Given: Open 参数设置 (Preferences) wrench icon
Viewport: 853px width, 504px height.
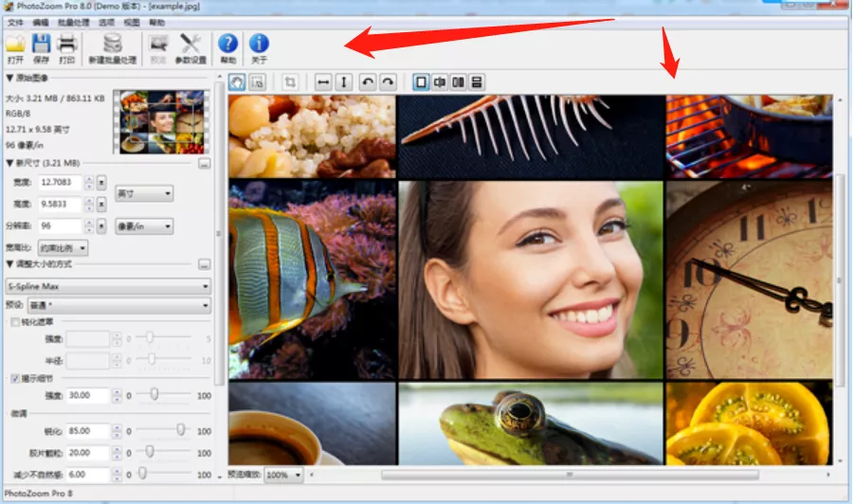Looking at the screenshot, I should [x=192, y=46].
